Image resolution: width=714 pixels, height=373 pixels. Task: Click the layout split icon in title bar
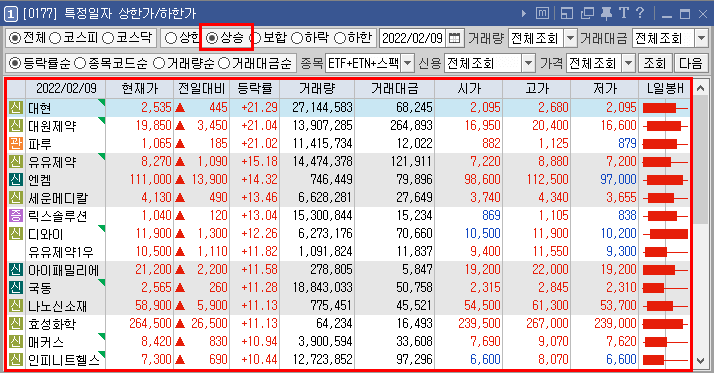(x=567, y=14)
